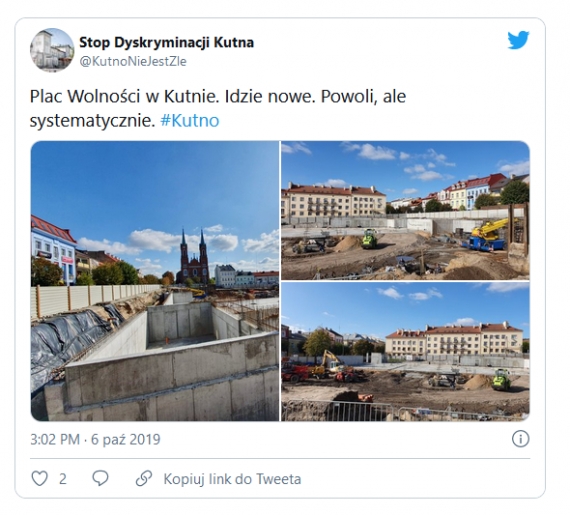Open the photo showing the church towers

click(x=155, y=281)
